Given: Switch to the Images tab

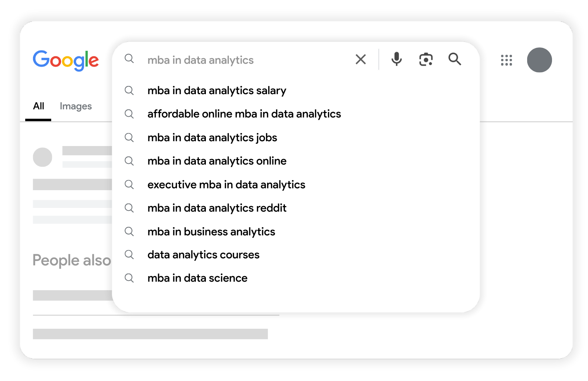Looking at the screenshot, I should (x=76, y=106).
